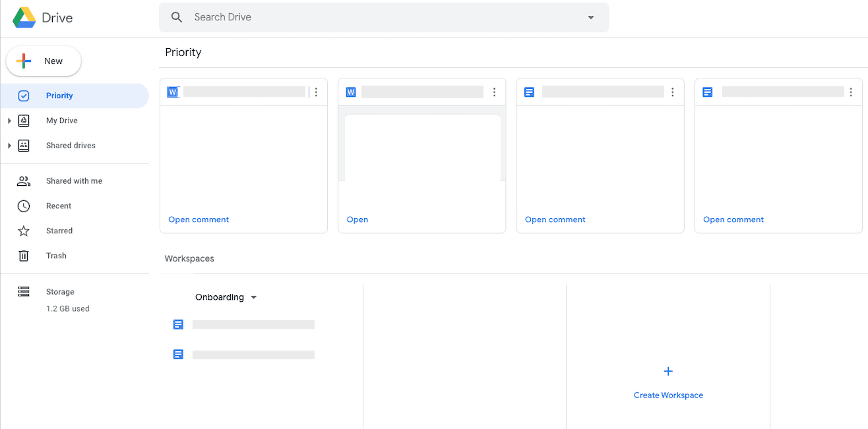Create a new item with New button
This screenshot has height=429, width=868.
click(44, 61)
